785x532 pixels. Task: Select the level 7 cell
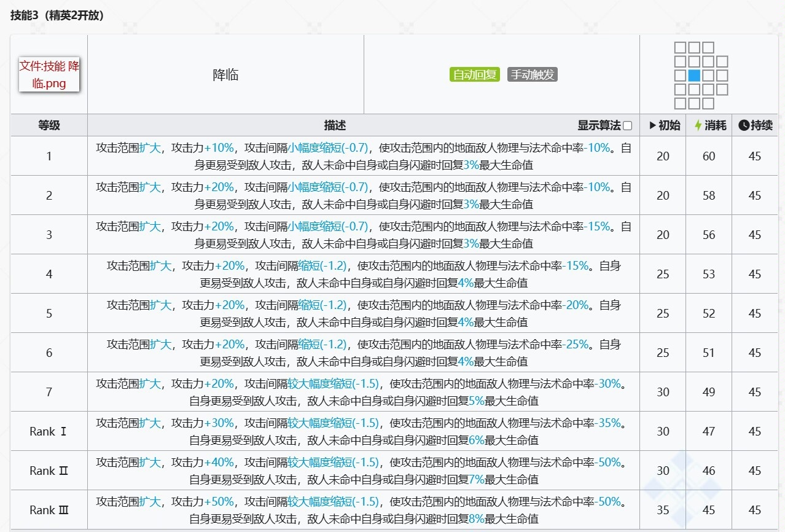49,392
